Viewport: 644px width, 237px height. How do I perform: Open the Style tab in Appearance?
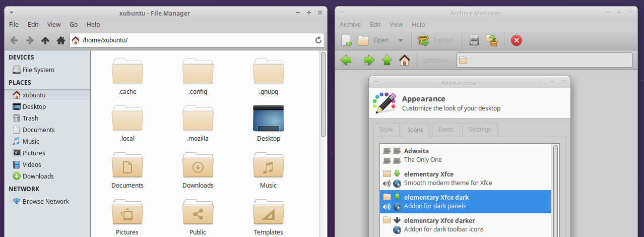tap(386, 130)
